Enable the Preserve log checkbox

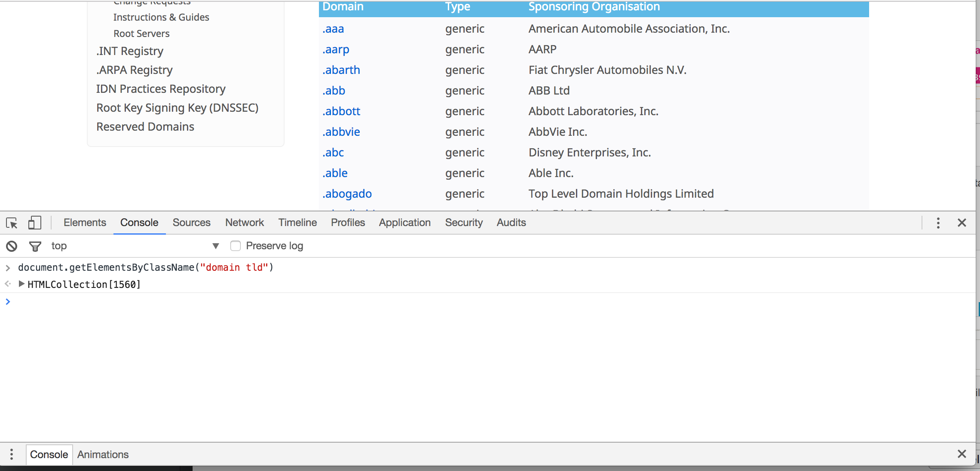[236, 246]
